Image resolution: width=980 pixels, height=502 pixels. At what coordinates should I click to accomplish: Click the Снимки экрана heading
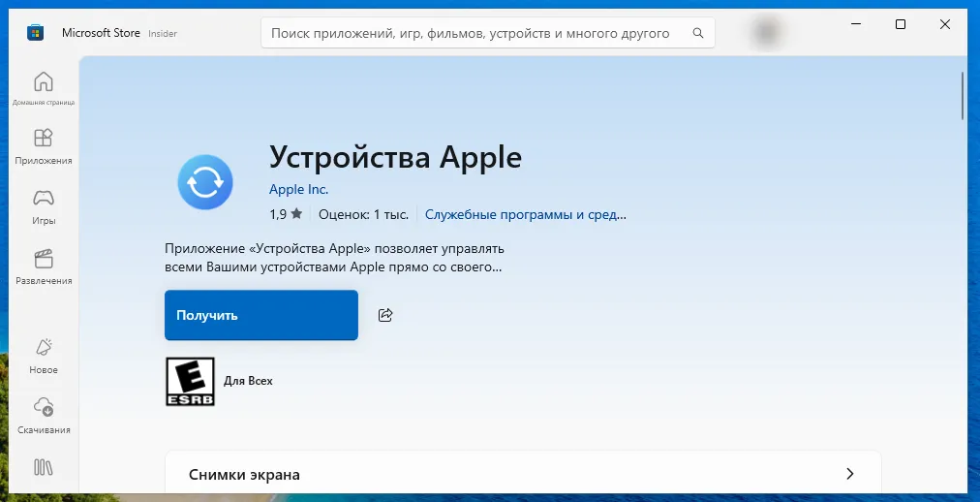tap(244, 475)
